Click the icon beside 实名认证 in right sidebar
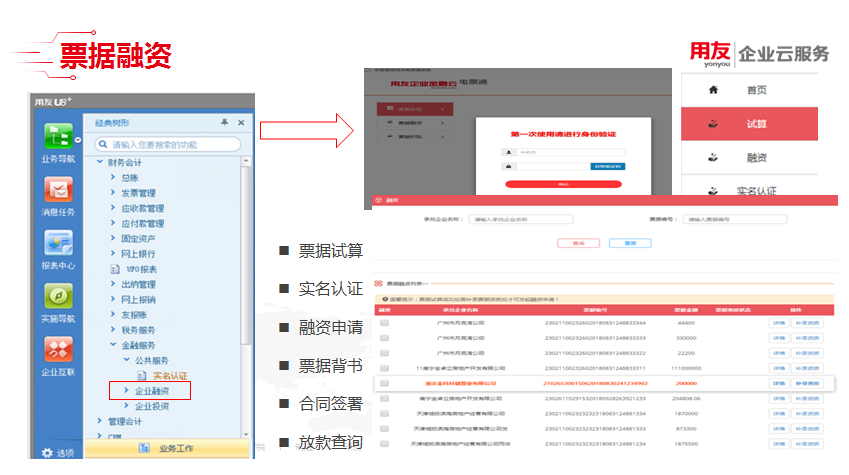Viewport: 849px width, 475px height. coord(713,191)
